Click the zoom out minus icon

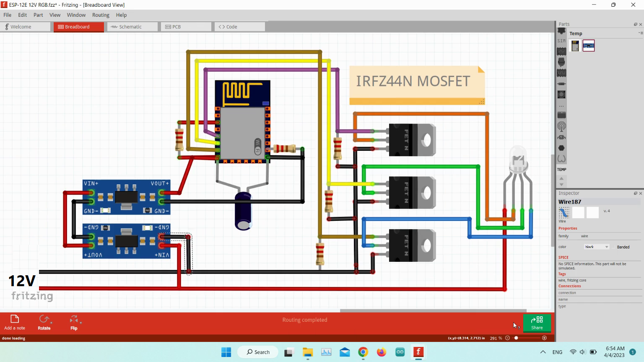pyautogui.click(x=507, y=338)
